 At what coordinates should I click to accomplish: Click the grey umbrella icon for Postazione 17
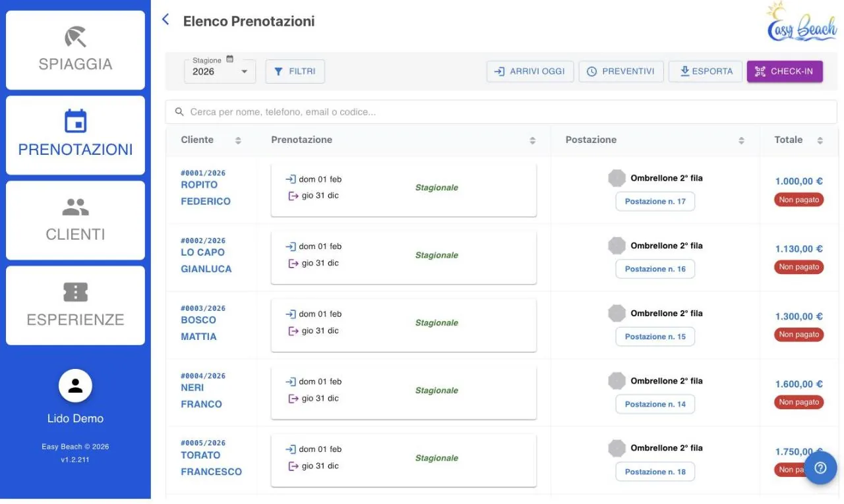click(617, 178)
